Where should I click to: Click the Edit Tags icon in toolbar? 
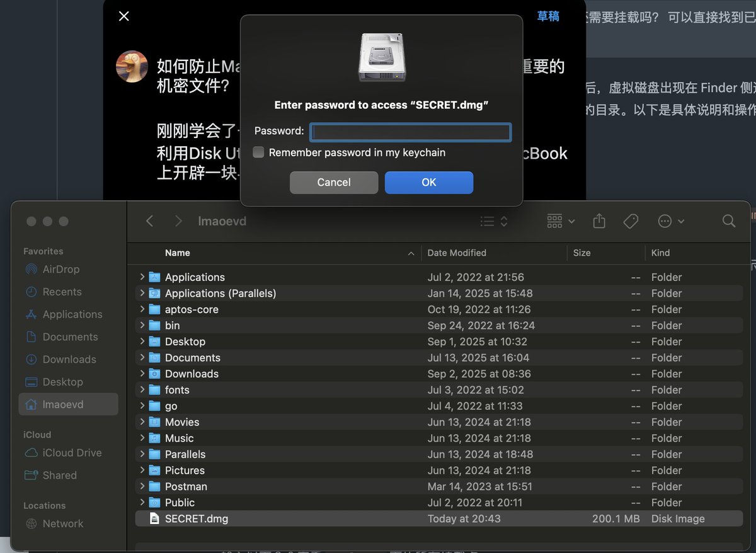click(x=631, y=221)
